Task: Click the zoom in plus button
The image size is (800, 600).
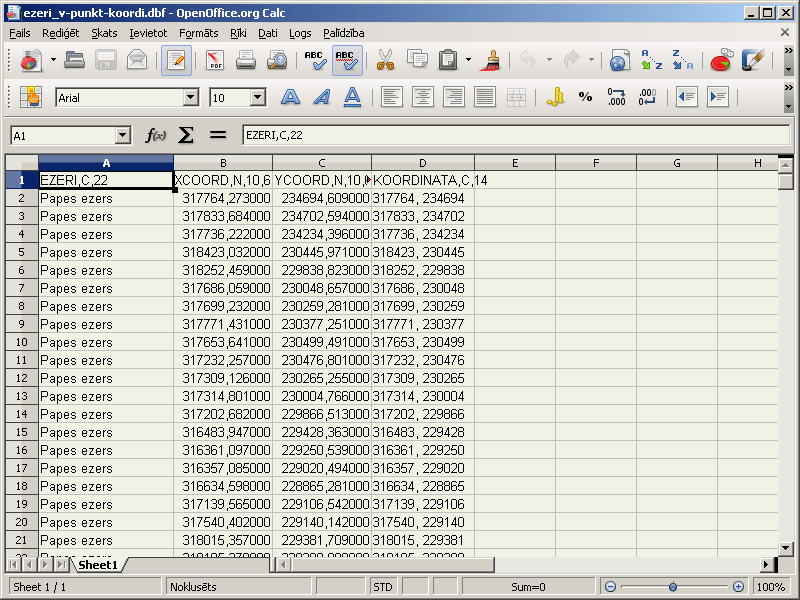Action: coord(738,587)
